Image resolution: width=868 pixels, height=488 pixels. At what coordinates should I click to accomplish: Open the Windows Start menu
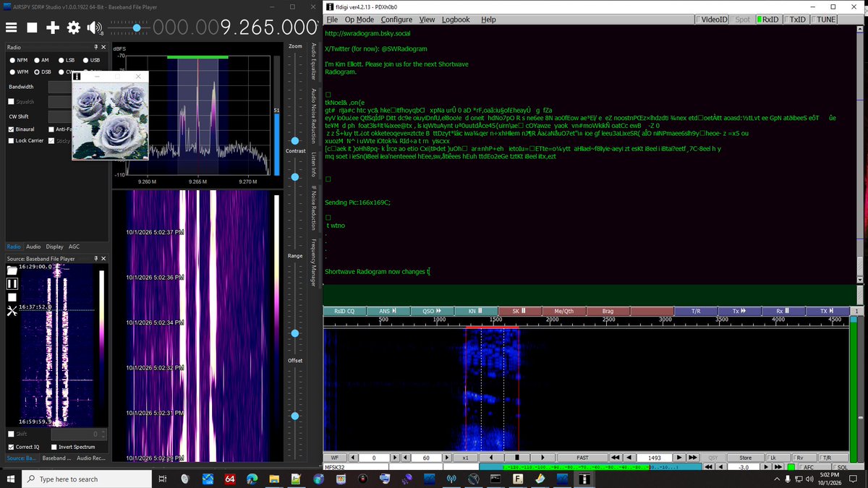pyautogui.click(x=10, y=479)
